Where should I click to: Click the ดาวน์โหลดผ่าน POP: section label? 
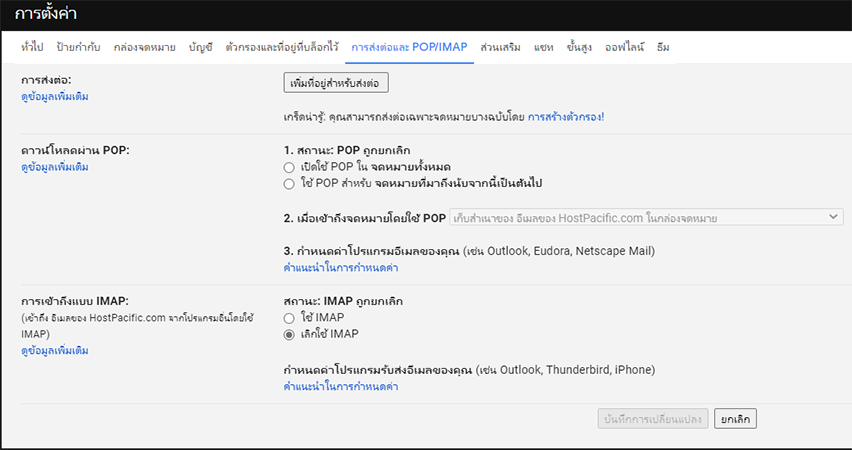[75, 151]
